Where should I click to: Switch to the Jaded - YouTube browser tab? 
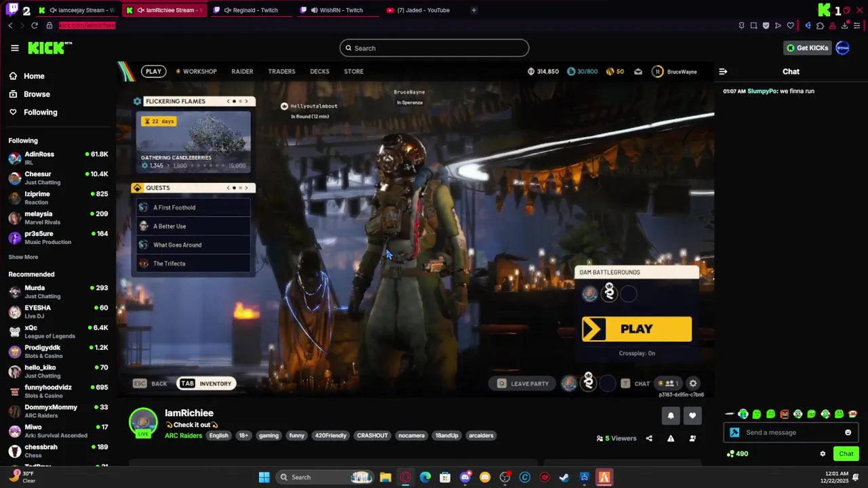pos(424,10)
